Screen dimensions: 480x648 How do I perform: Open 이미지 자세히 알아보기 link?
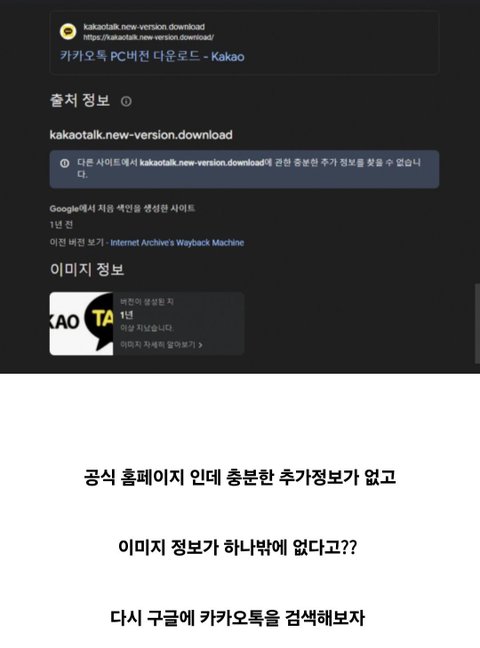click(158, 345)
